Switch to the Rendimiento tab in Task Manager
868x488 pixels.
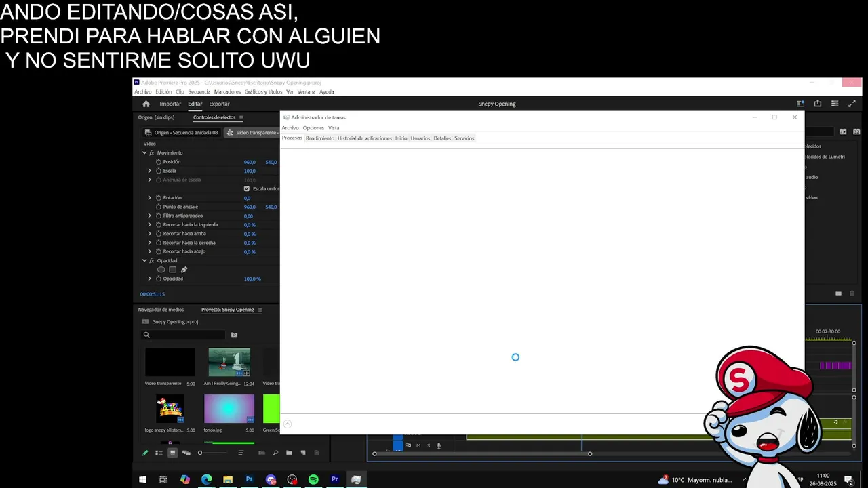[x=319, y=138]
